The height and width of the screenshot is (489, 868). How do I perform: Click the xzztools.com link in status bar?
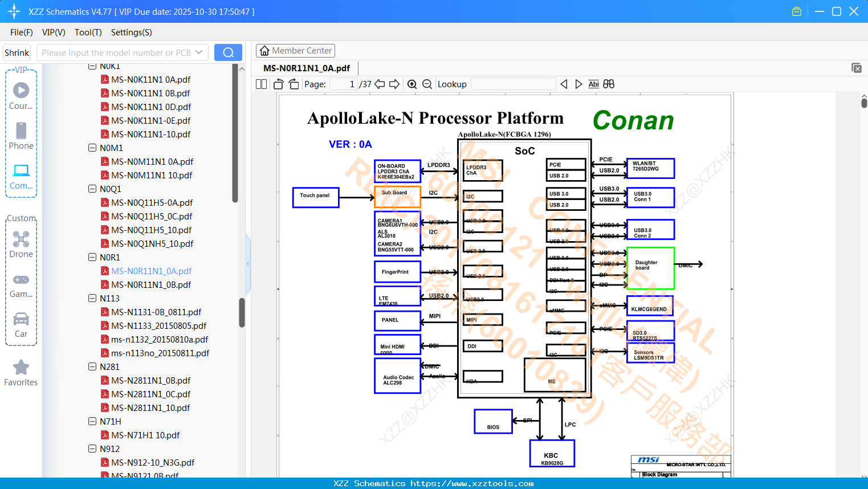pyautogui.click(x=472, y=483)
